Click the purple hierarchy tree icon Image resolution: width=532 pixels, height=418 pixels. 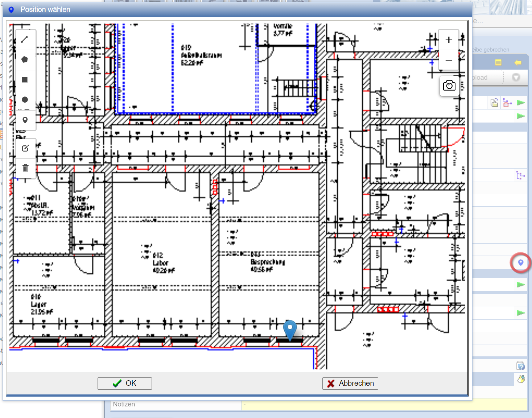point(520,175)
